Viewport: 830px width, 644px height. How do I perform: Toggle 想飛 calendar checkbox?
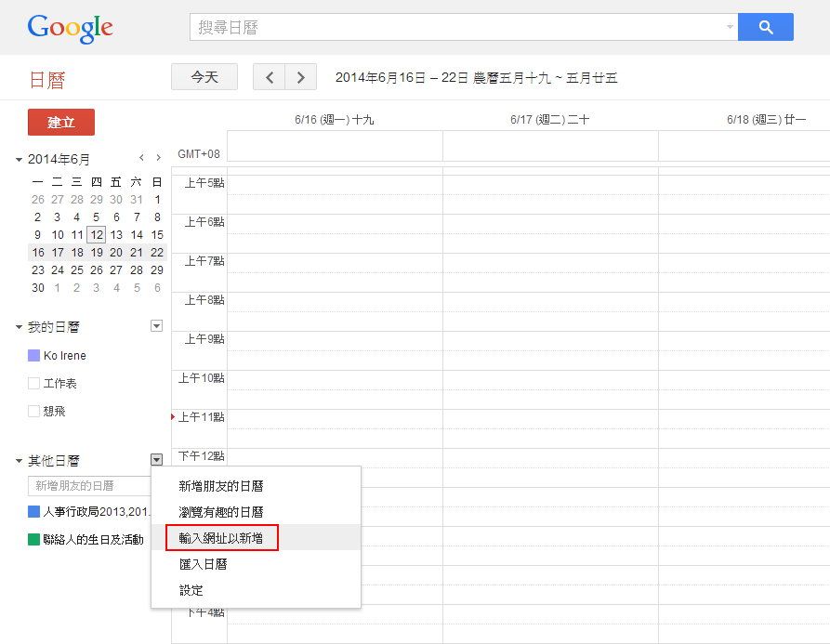click(34, 412)
